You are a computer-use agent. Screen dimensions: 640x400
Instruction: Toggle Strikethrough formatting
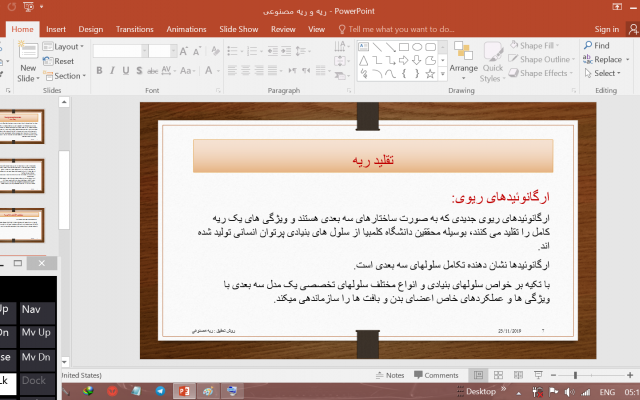click(152, 71)
